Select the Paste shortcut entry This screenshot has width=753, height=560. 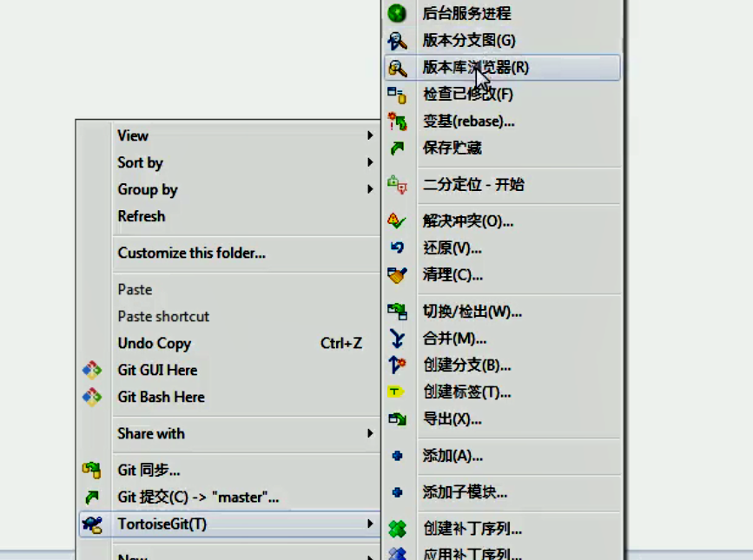[229, 316]
